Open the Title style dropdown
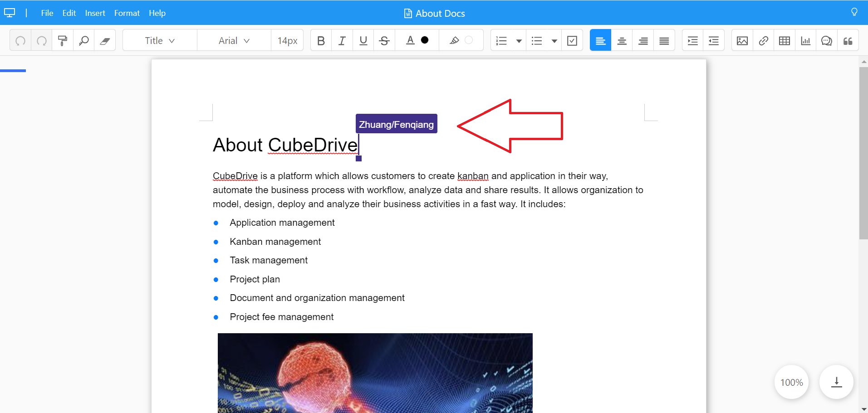Viewport: 868px width, 413px height. (x=160, y=41)
